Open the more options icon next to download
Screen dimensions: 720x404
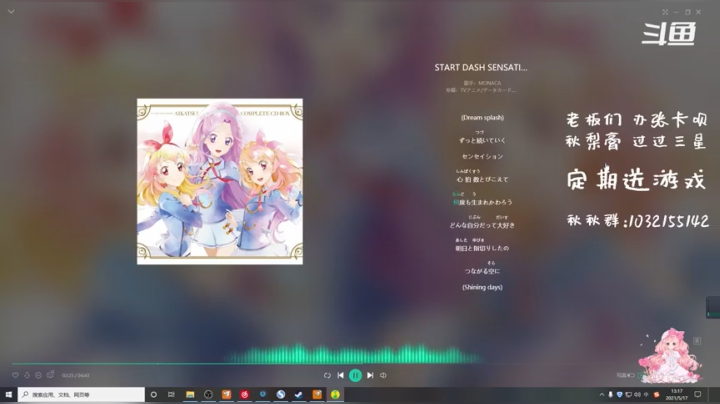click(39, 375)
